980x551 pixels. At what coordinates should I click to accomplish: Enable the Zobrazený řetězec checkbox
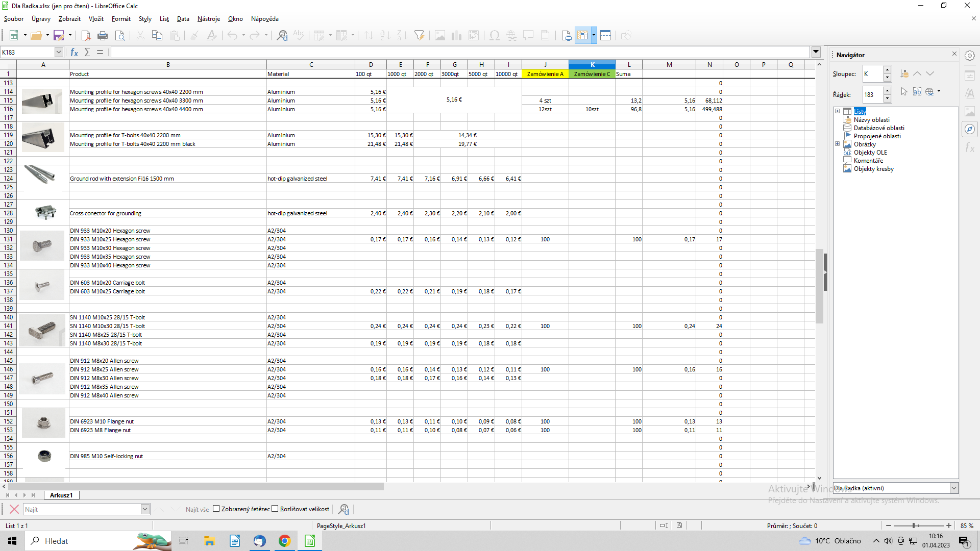tap(216, 509)
